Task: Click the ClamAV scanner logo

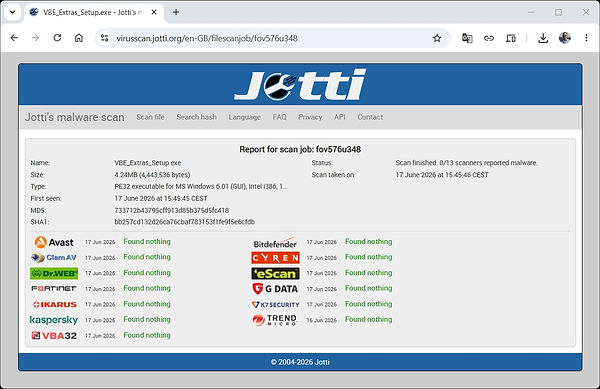Action: click(x=54, y=257)
